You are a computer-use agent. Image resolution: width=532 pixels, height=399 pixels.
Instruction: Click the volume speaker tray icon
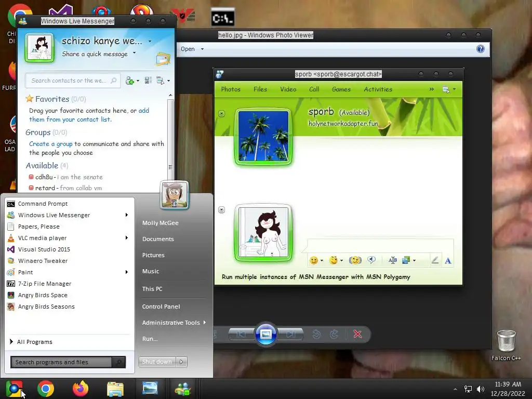[481, 389]
